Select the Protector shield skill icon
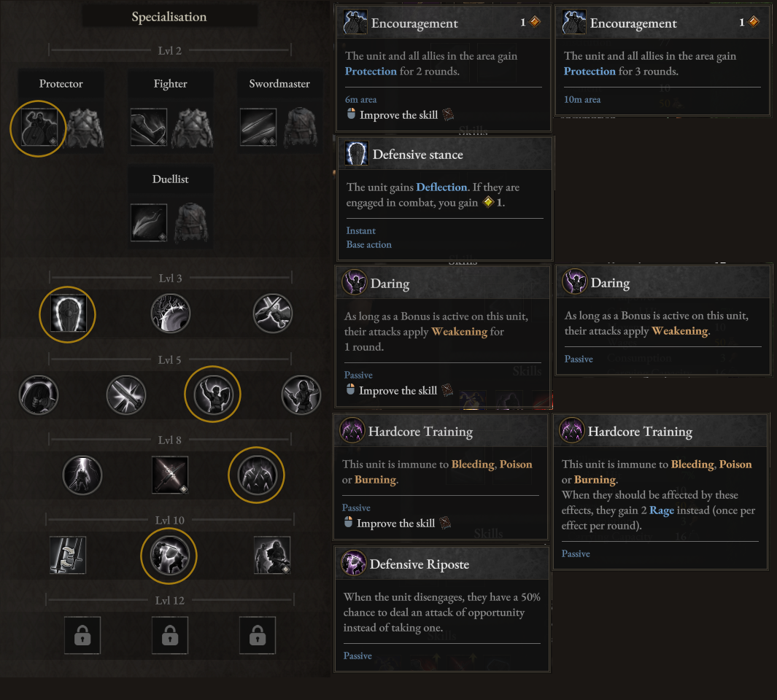This screenshot has width=777, height=700. [x=39, y=128]
